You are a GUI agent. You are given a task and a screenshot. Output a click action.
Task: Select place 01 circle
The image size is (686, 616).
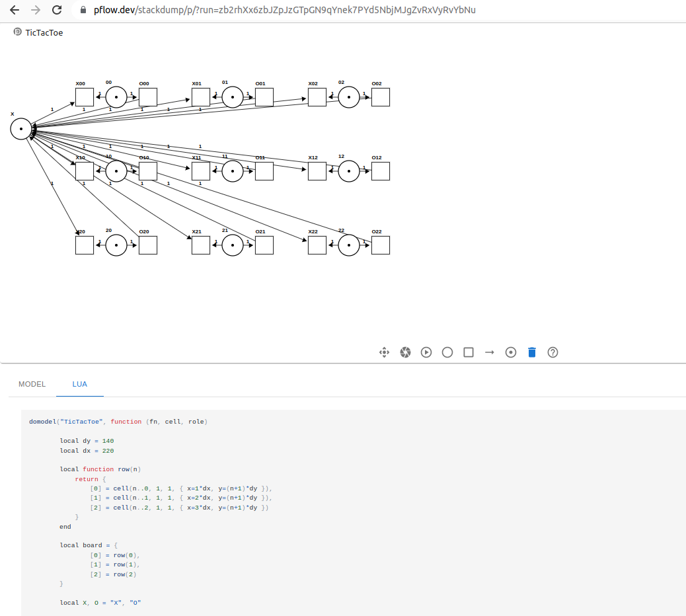233,97
